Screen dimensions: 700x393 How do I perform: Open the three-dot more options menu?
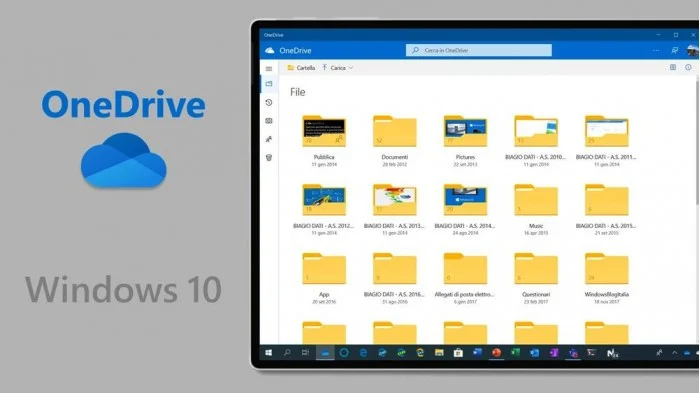point(656,50)
